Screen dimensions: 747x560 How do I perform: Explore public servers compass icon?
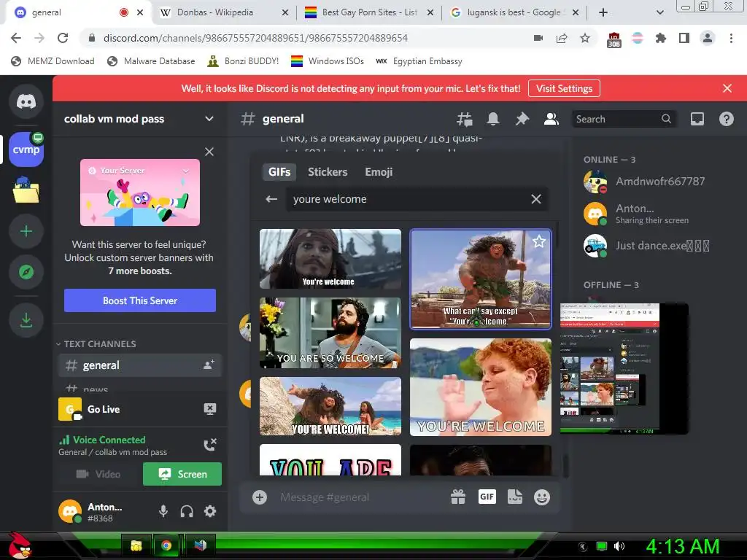coord(26,272)
